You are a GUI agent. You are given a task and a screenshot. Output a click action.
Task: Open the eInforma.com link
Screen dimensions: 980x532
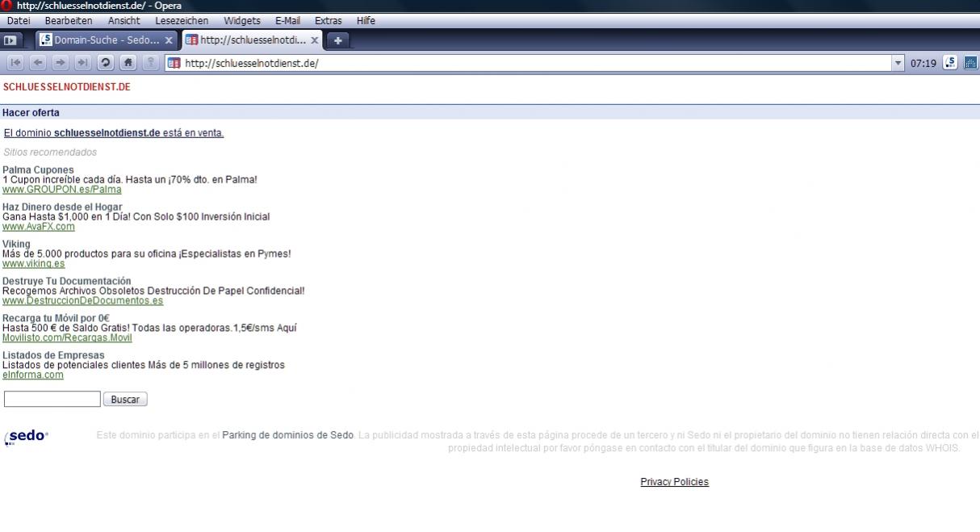coord(33,375)
